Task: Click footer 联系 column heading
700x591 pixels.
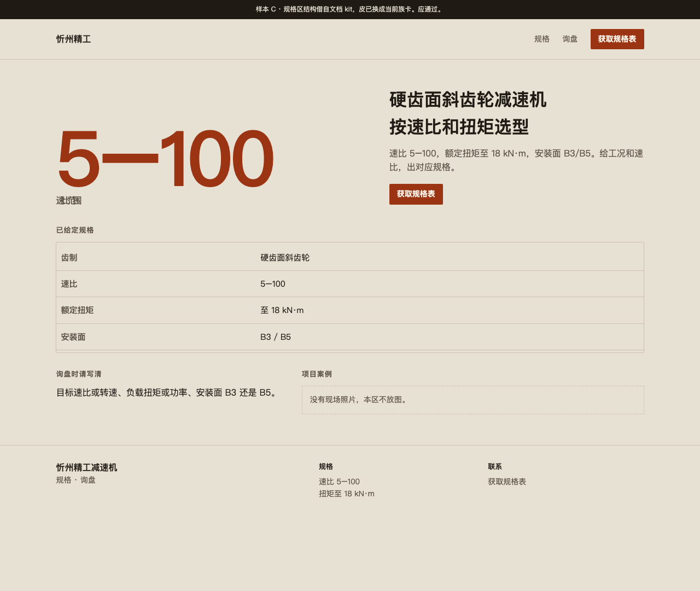Action: 495,467
